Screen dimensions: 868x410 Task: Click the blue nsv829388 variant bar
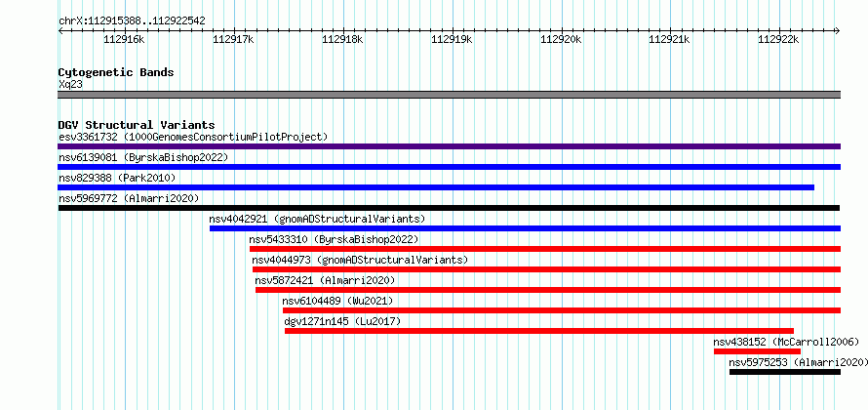click(436, 187)
